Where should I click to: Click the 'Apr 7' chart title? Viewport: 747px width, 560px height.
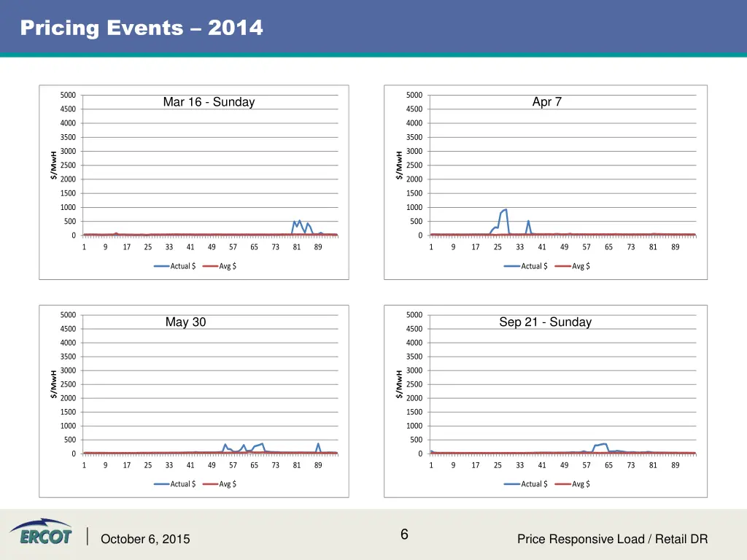tap(546, 102)
